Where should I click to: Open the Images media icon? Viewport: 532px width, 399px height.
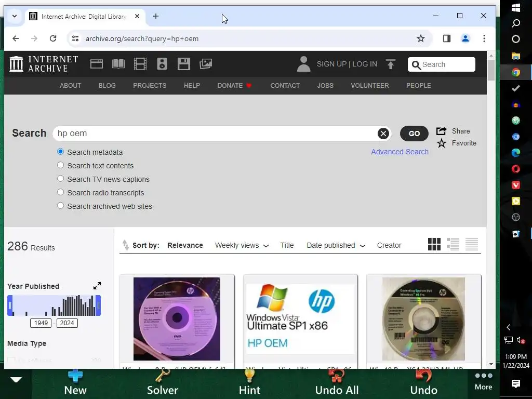click(x=206, y=64)
